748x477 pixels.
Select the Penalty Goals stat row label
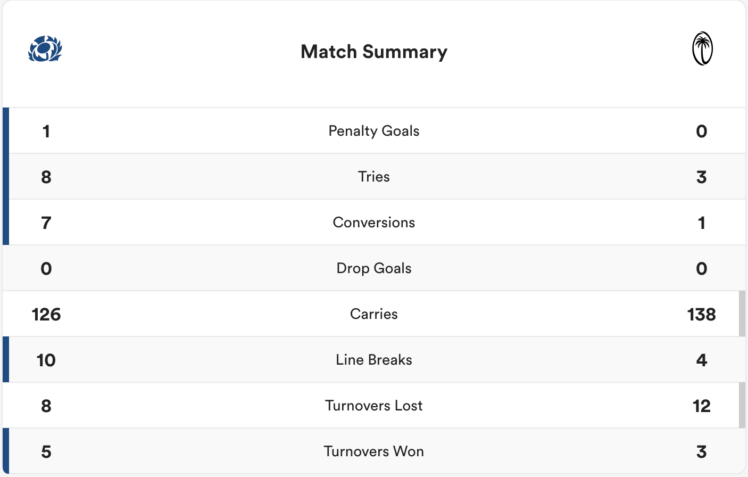click(x=374, y=131)
